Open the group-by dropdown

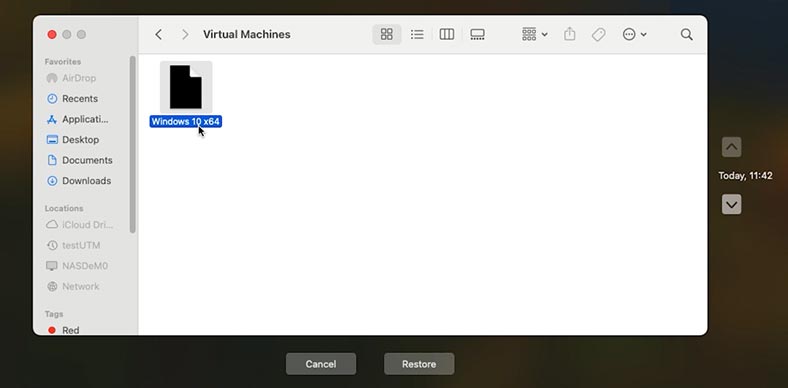535,34
